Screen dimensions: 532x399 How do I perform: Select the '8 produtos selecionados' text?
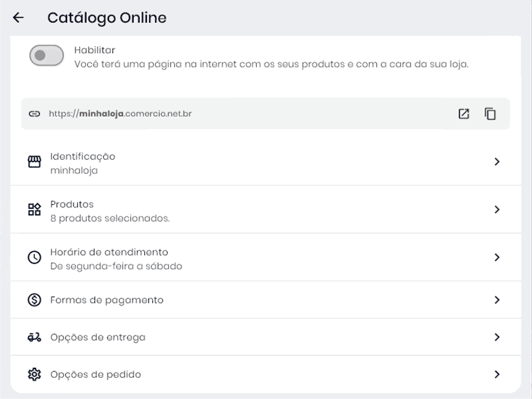(110, 218)
